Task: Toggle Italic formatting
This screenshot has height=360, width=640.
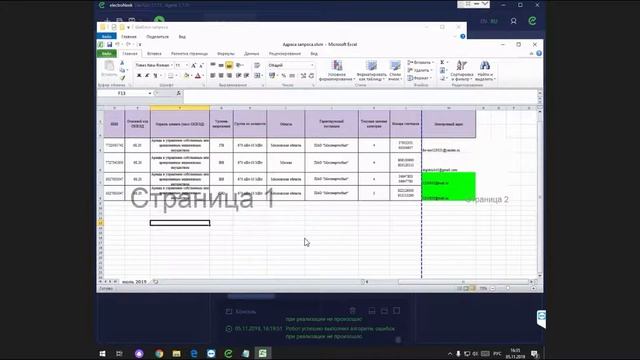Action: [147, 76]
